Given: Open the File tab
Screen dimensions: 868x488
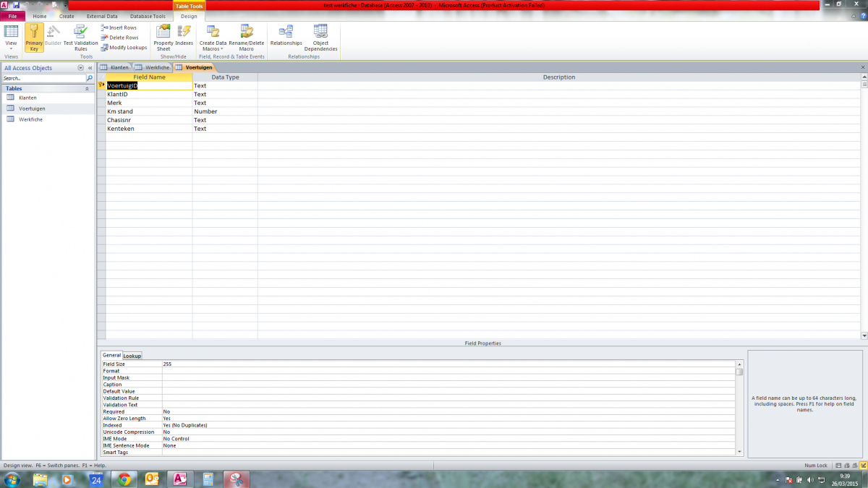Looking at the screenshot, I should click(x=12, y=16).
